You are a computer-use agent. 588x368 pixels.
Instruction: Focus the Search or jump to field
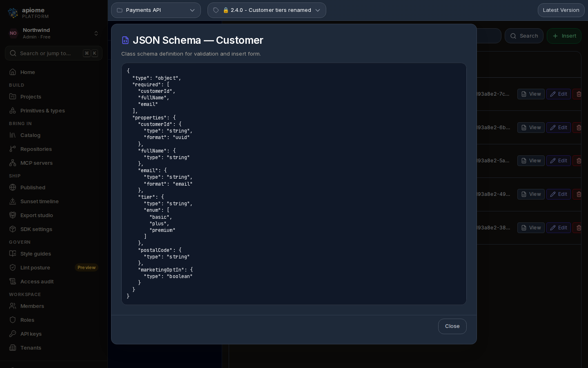coord(53,53)
